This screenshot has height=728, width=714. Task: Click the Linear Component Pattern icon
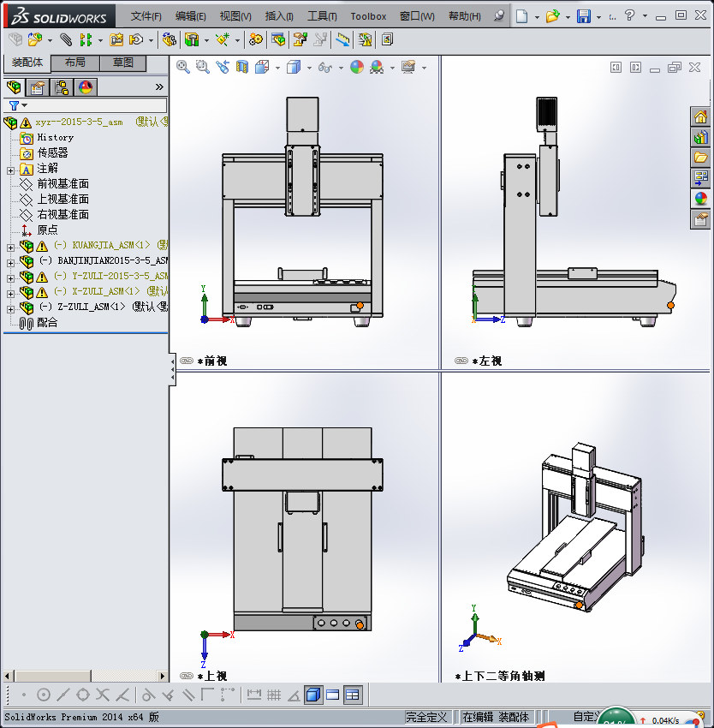(x=86, y=39)
